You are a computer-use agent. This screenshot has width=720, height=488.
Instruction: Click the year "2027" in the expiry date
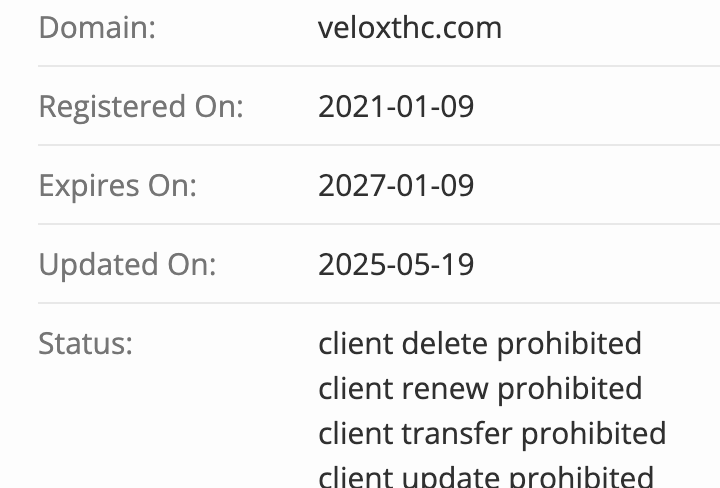point(343,185)
